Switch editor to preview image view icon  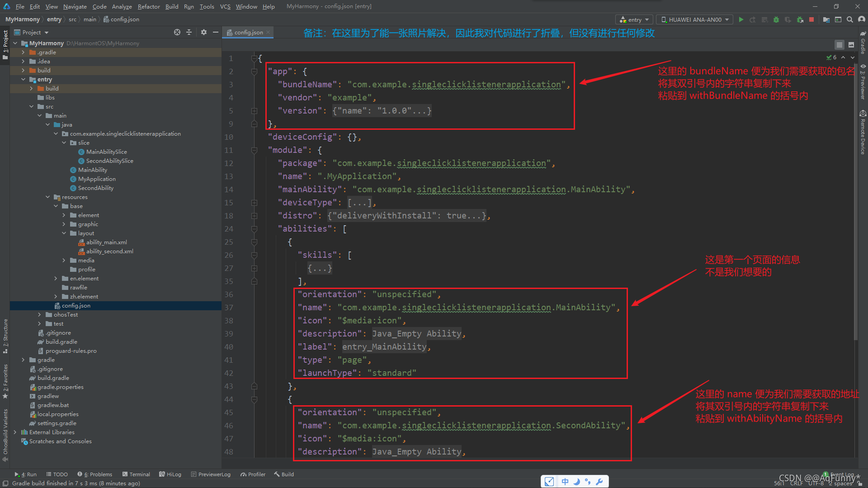click(851, 45)
